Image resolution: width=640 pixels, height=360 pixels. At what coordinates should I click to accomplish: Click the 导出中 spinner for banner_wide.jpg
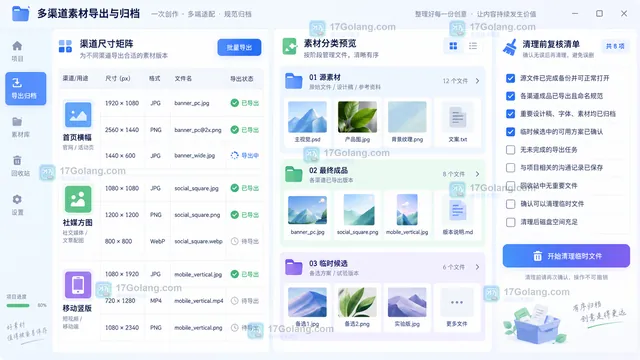234,156
